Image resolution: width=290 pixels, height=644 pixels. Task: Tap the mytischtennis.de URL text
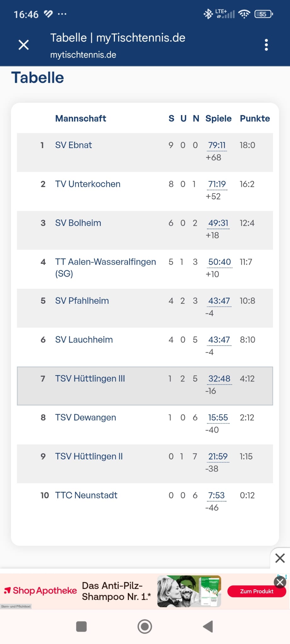(x=83, y=55)
